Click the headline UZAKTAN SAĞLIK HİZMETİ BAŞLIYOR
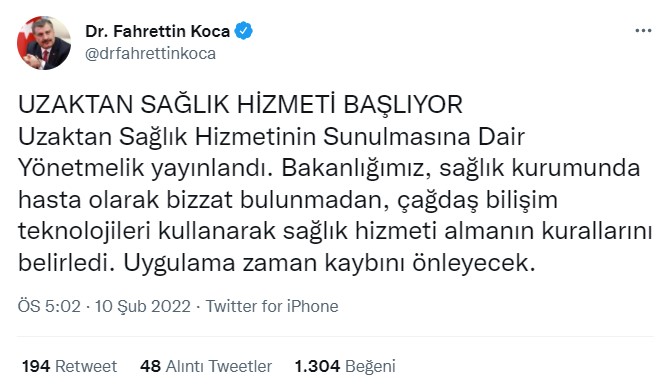Screen dimensions: 667x387 point(240,105)
